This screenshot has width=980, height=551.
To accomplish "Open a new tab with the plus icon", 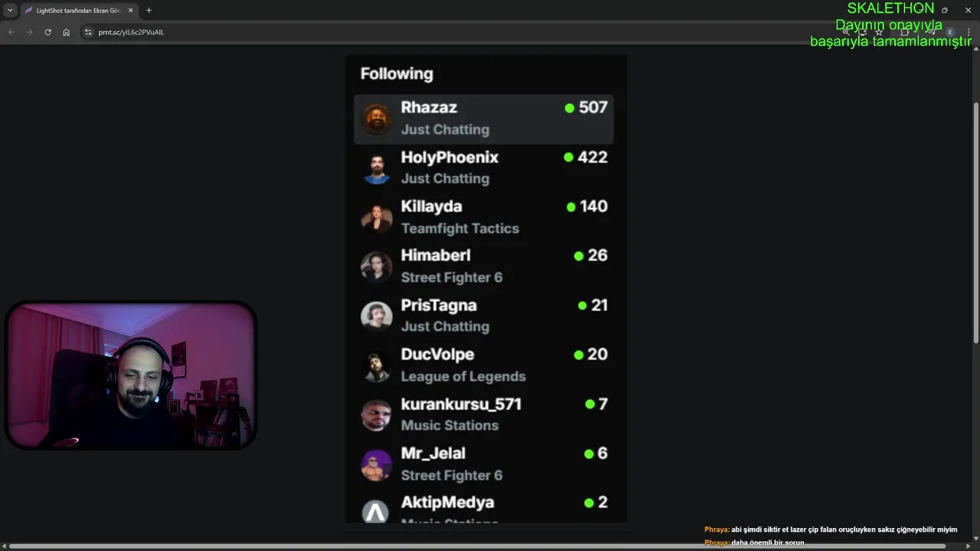I will [149, 10].
